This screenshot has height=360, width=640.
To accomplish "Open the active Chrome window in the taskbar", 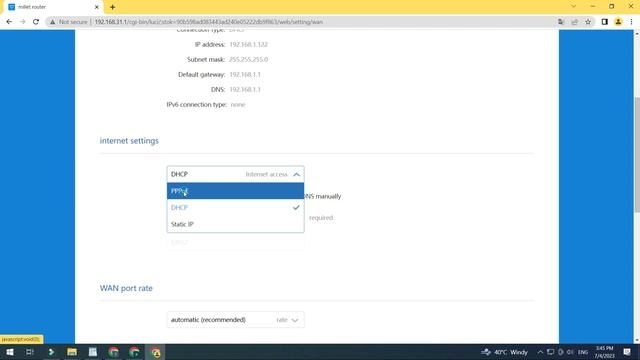I will [156, 352].
